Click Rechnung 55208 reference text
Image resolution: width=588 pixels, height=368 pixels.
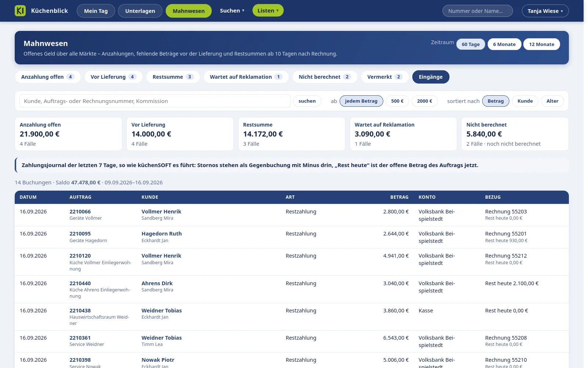[x=506, y=338]
